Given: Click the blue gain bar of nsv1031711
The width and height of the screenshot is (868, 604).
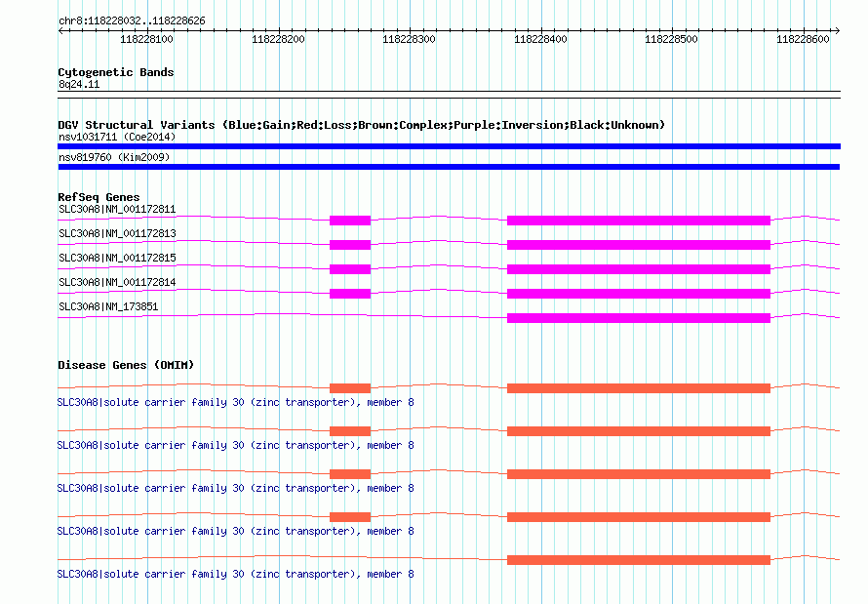Looking at the screenshot, I should point(449,146).
